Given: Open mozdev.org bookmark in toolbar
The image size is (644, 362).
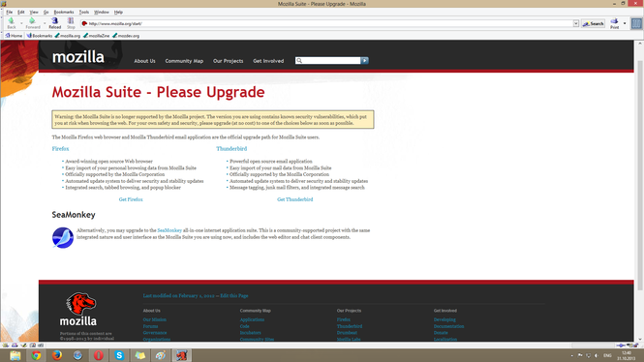Looking at the screenshot, I should coord(126,36).
